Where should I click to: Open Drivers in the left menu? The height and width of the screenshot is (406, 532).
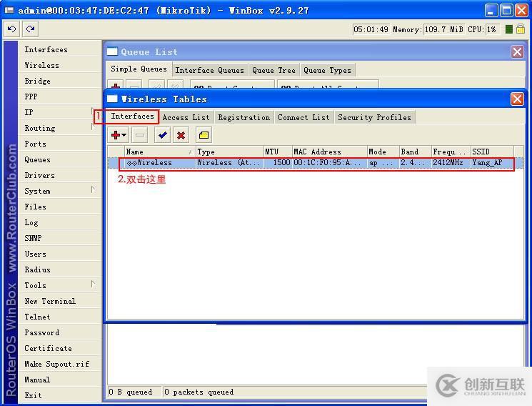(60, 175)
